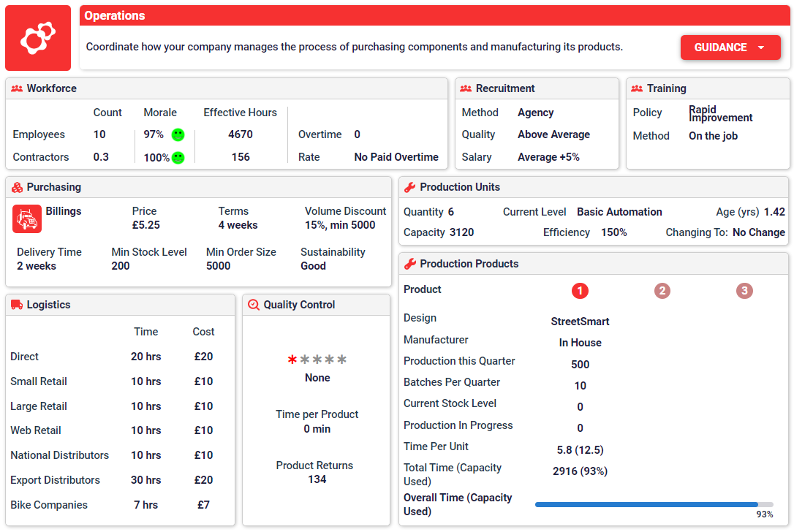Click the Operations header title
794x532 pixels.
[x=115, y=15]
